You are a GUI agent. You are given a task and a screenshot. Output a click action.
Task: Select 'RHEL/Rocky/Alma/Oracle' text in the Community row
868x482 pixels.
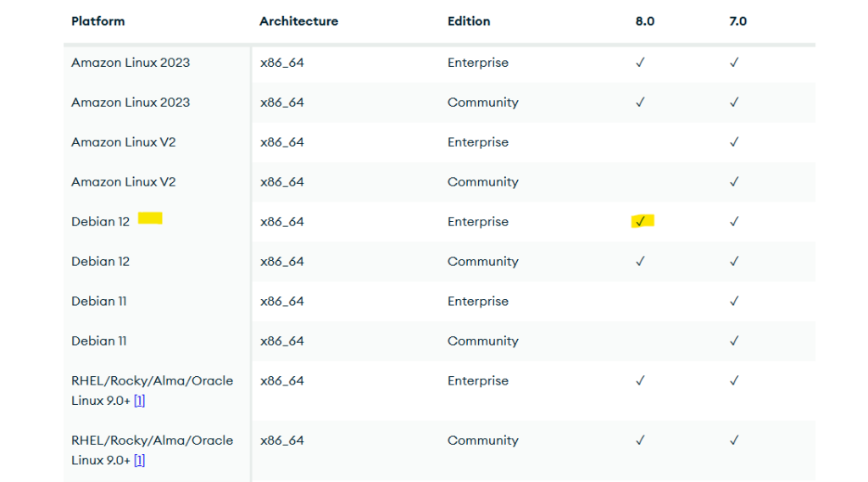click(x=153, y=440)
